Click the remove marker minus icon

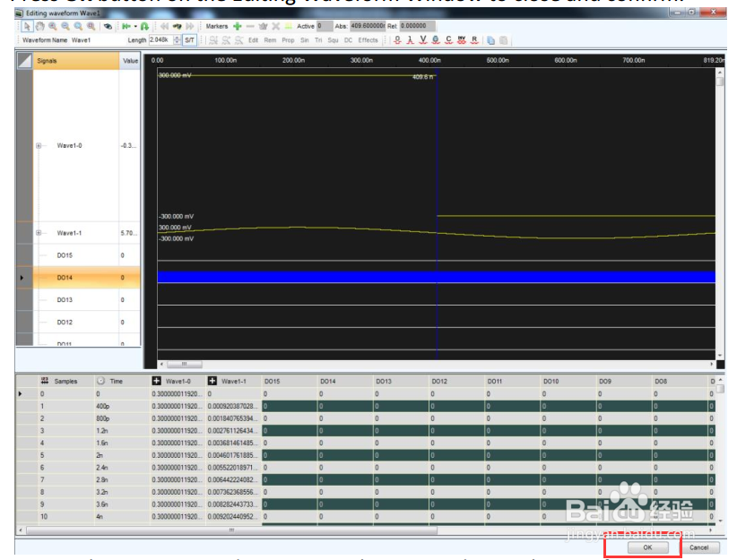(250, 26)
